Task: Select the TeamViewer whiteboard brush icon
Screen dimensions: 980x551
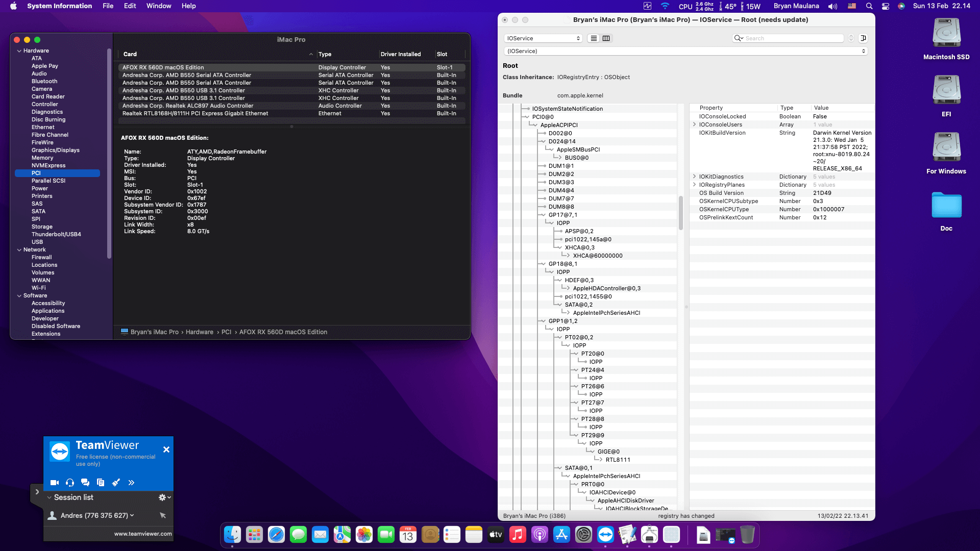Action: click(116, 483)
